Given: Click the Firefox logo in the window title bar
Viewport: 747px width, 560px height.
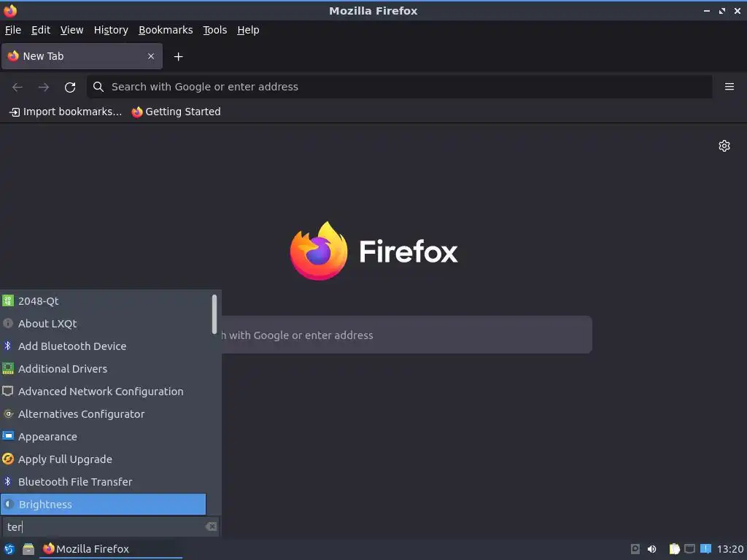Looking at the screenshot, I should [10, 10].
